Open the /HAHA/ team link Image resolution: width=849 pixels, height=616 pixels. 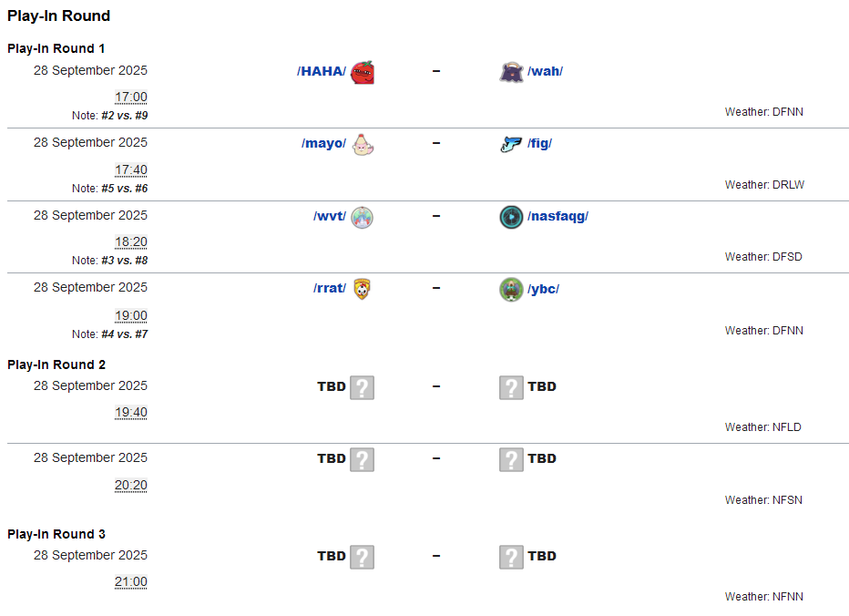[322, 72]
